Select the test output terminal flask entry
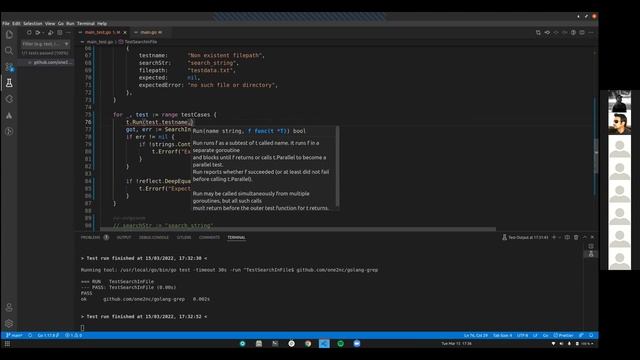The image size is (640, 360). click(x=591, y=254)
